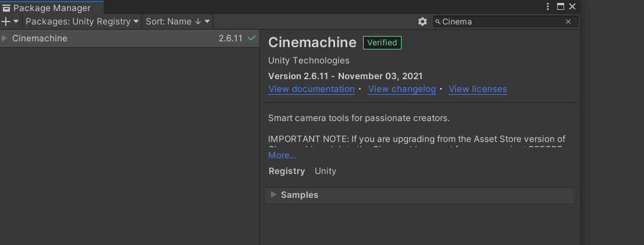Click the green installed checkmark for Cinemachine
This screenshot has width=644, height=245.
(251, 38)
